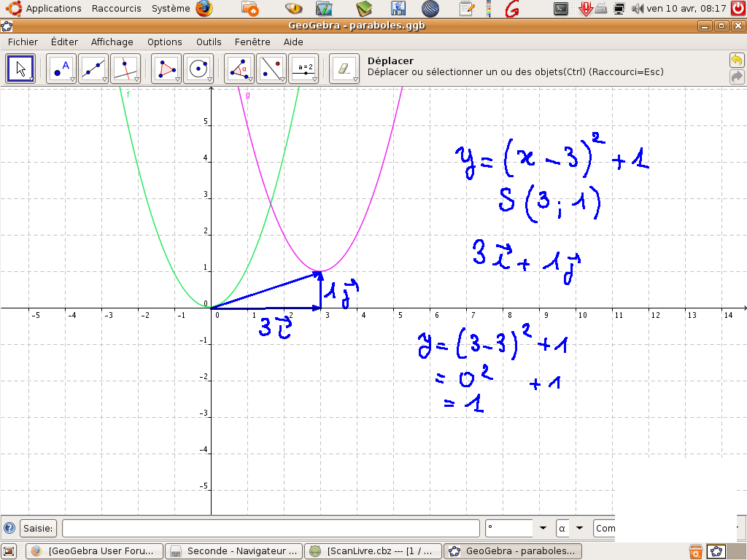Select the Move (Déplacer) arrow tool

tap(20, 69)
